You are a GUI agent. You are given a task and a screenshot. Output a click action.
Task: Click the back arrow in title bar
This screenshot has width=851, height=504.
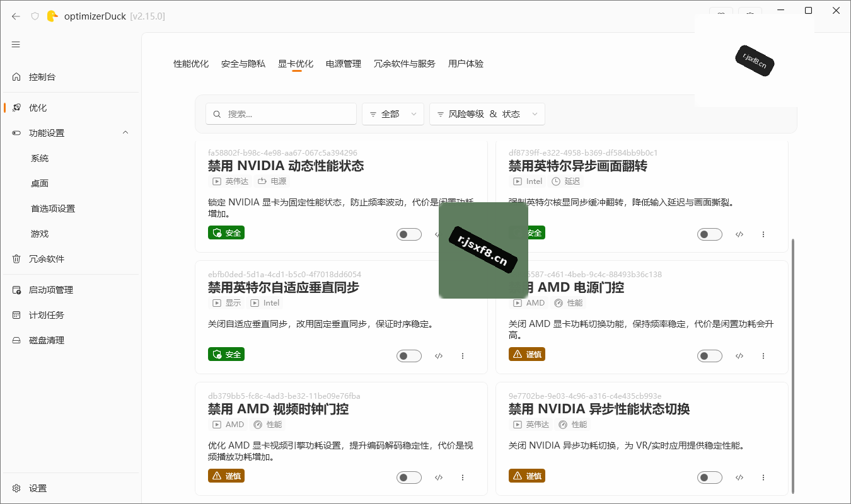click(x=16, y=16)
